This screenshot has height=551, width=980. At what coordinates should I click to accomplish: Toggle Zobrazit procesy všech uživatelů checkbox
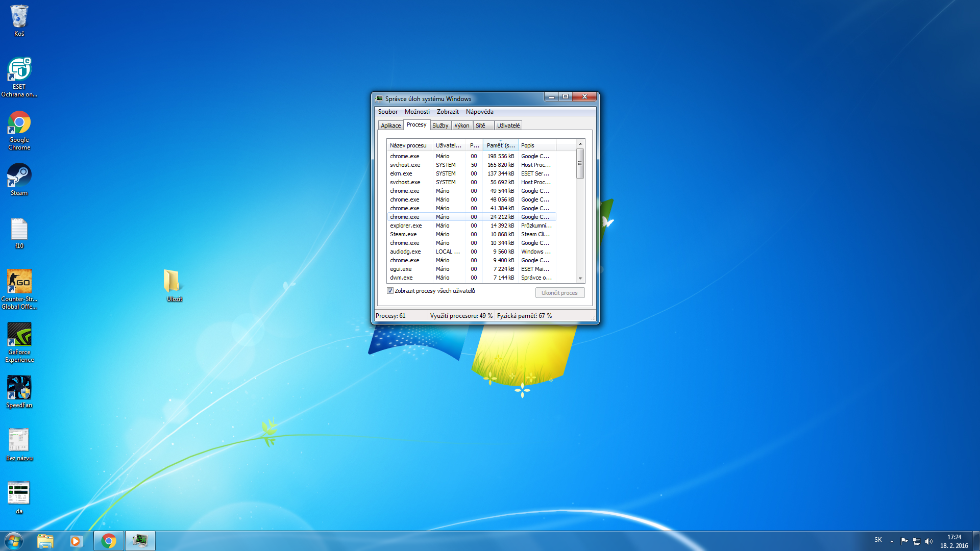(x=390, y=291)
